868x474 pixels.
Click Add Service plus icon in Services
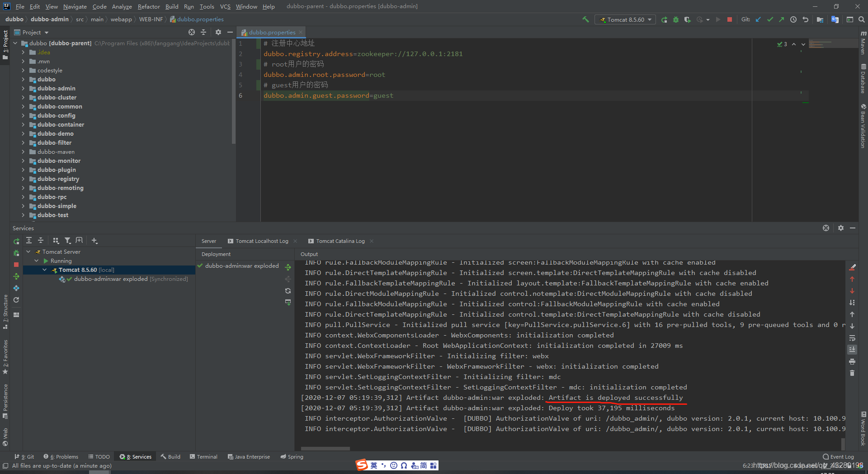(x=94, y=241)
